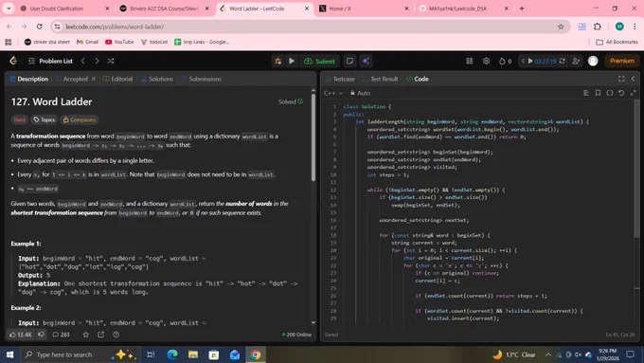The width and height of the screenshot is (644, 363).
Task: Expand the editor with diagonal arrows icon
Action: (x=634, y=93)
